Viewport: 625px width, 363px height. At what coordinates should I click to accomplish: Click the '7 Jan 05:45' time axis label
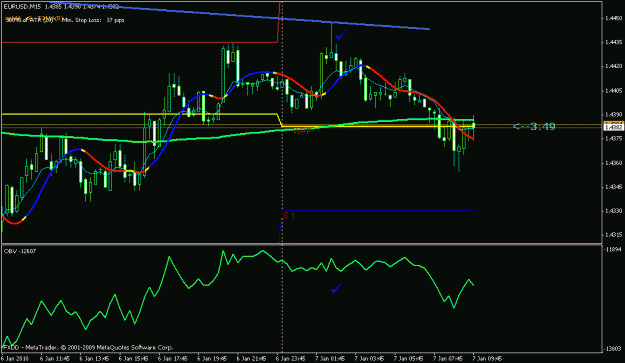(x=410, y=359)
